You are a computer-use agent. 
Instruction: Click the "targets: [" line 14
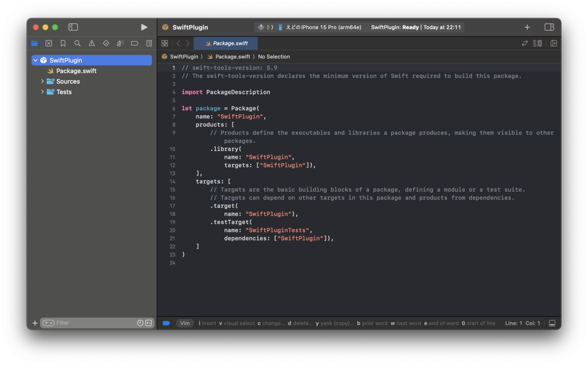(213, 181)
